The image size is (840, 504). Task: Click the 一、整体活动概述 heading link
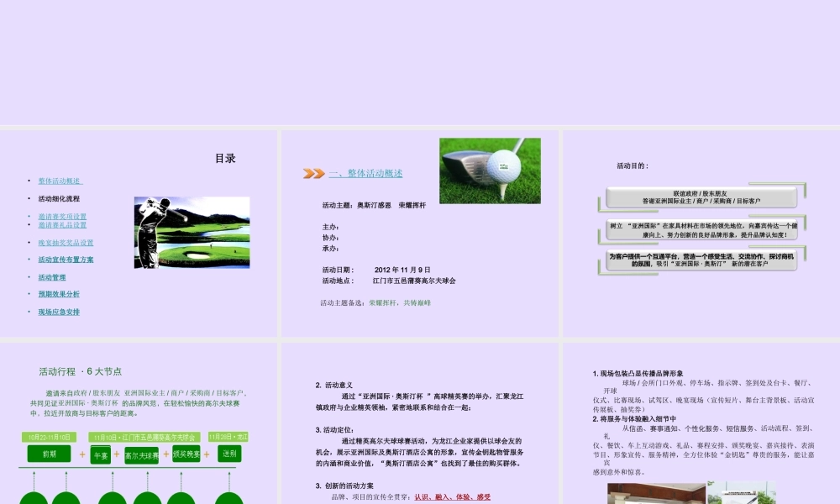click(365, 173)
